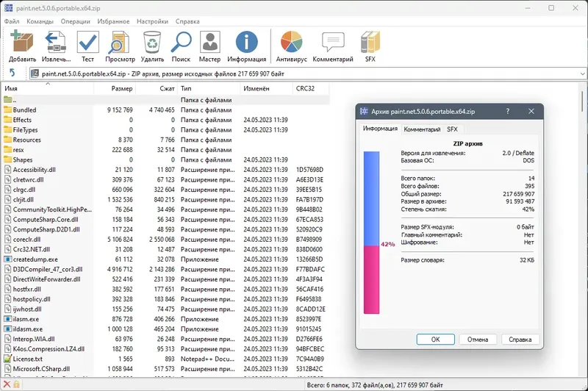Image resolution: width=588 pixels, height=391 pixels.
Task: Select coreclr.dll file in list
Action: (165, 239)
